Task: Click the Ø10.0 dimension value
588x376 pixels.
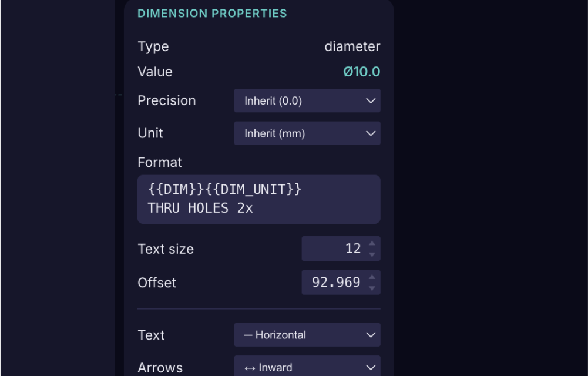Action: coord(361,72)
